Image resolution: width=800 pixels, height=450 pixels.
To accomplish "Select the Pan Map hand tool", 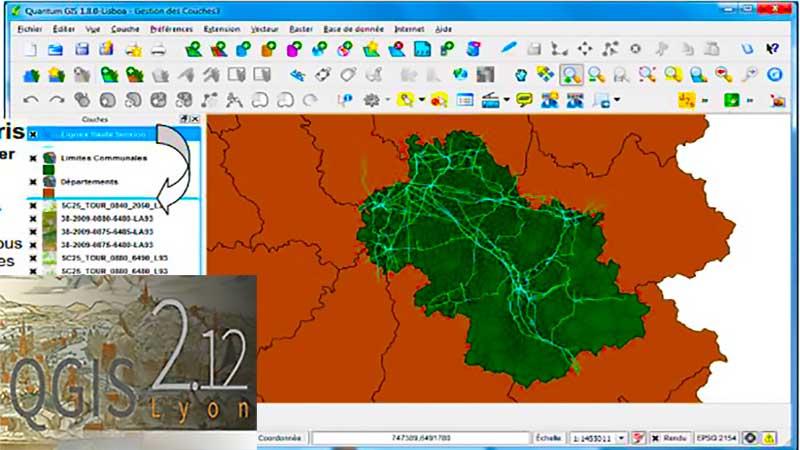I will tap(520, 75).
